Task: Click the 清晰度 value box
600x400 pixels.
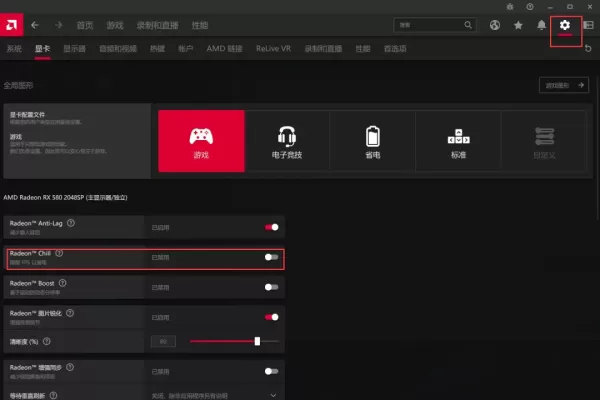Action: pos(163,341)
